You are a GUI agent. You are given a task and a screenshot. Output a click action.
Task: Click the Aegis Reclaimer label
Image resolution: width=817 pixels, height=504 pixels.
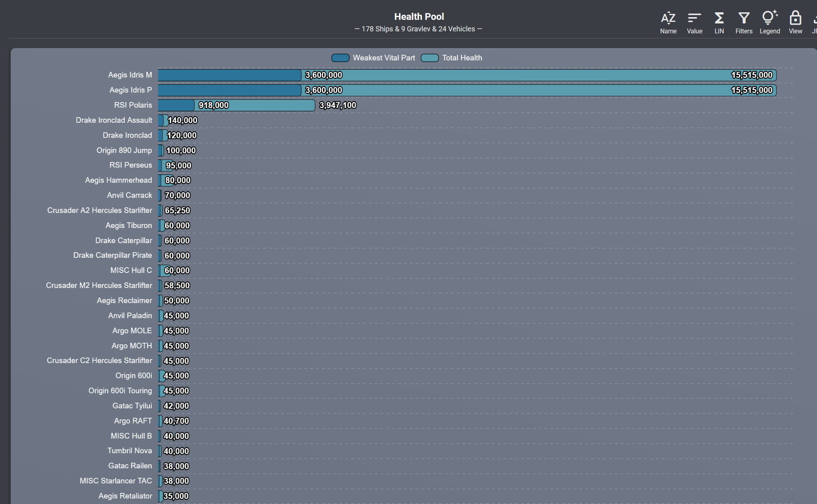coord(124,301)
